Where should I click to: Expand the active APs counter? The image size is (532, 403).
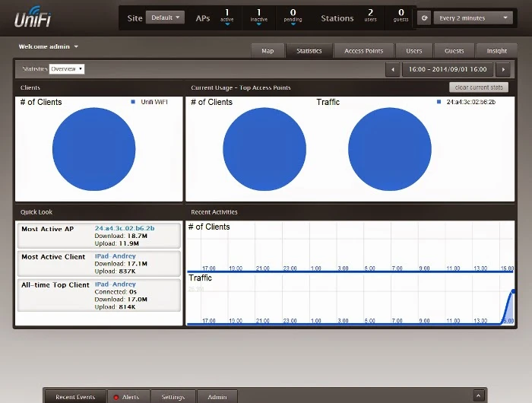(227, 17)
